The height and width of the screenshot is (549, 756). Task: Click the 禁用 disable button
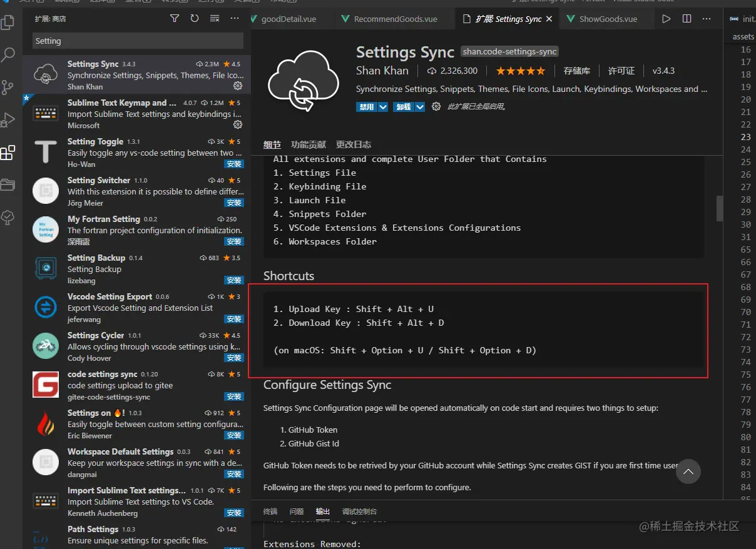[367, 107]
